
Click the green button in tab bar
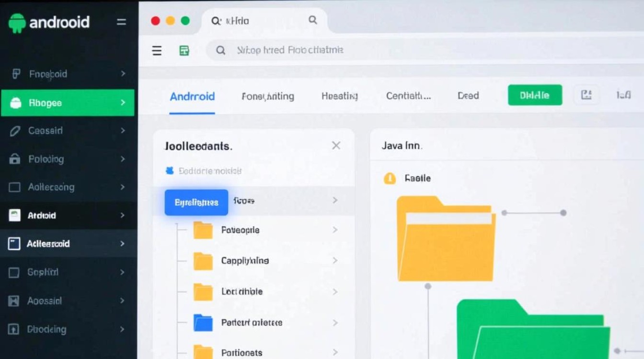(x=535, y=95)
